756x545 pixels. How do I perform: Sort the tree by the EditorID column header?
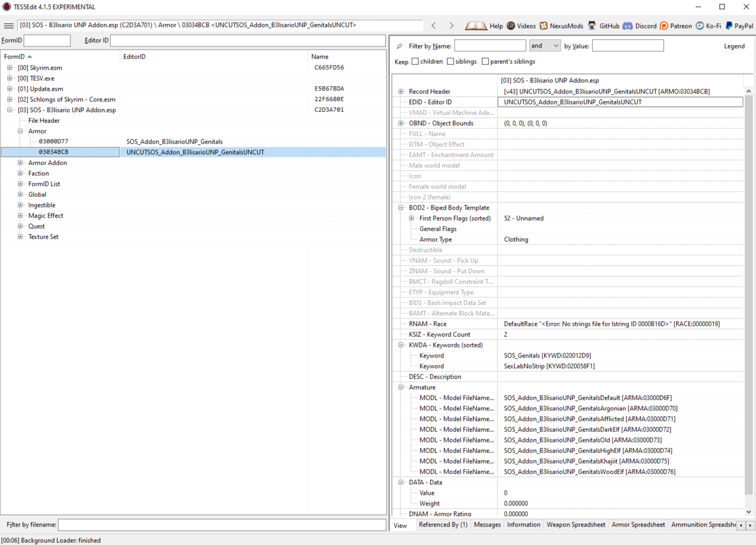click(214, 57)
